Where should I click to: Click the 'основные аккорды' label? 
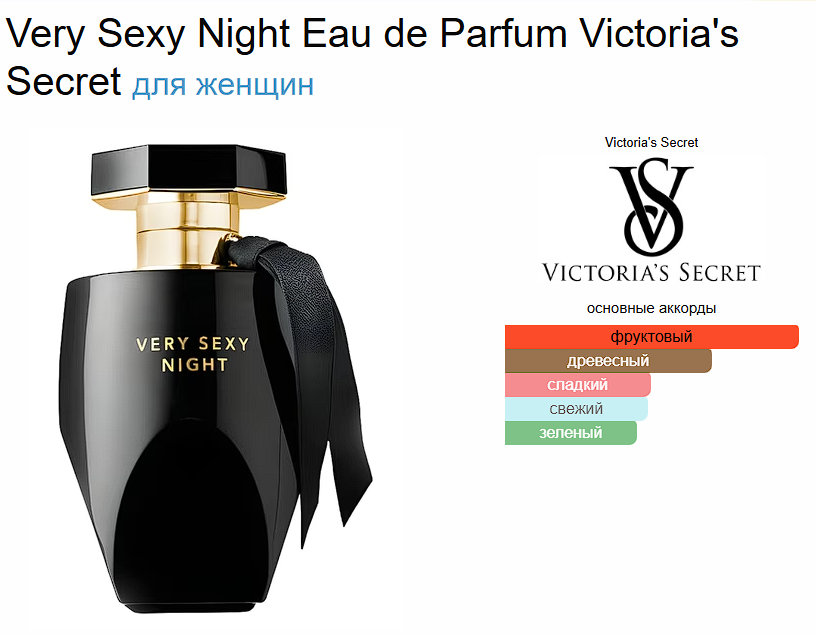tap(651, 308)
